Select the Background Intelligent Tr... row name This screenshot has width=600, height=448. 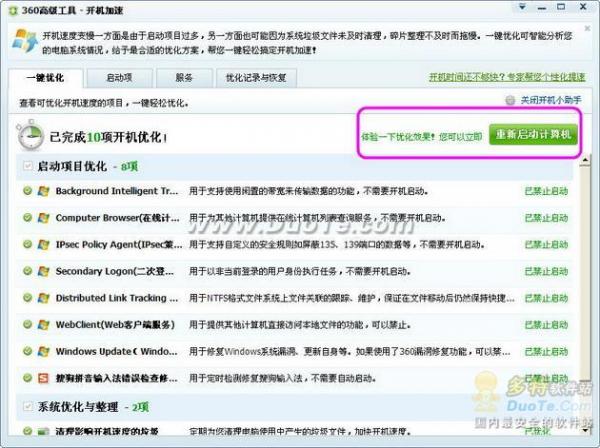(x=117, y=191)
